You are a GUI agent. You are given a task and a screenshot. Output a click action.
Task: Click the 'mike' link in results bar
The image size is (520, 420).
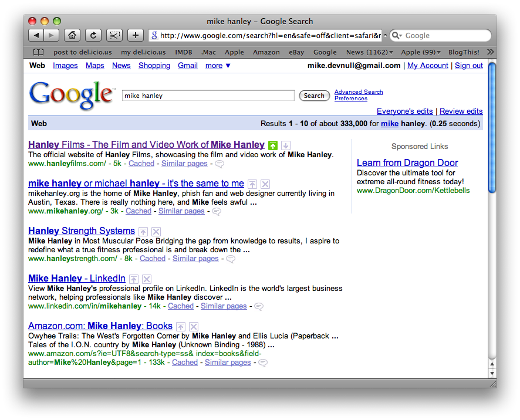tap(389, 124)
